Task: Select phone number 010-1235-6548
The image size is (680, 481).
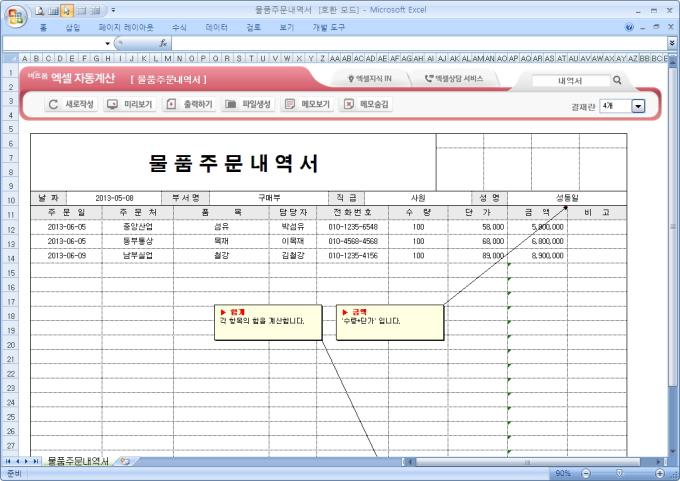Action: [x=353, y=227]
